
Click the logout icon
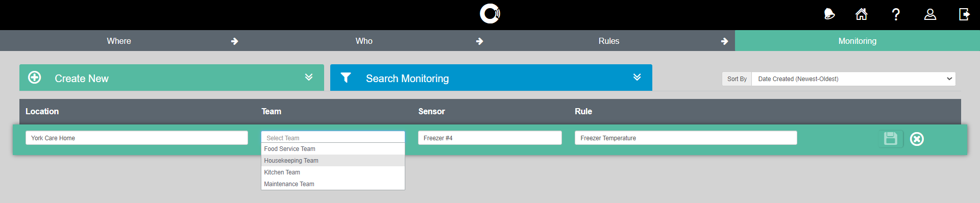[x=964, y=14]
